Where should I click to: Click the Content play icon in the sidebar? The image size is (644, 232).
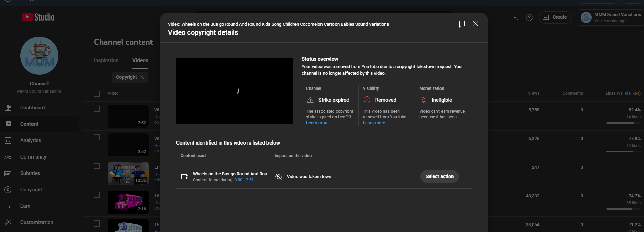pos(8,124)
